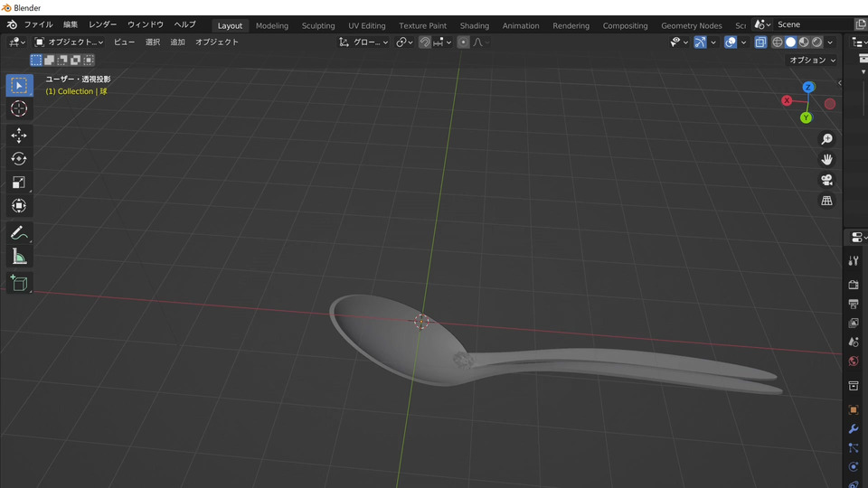Select the Transform tool
Viewport: 868px width, 488px height.
tap(19, 206)
